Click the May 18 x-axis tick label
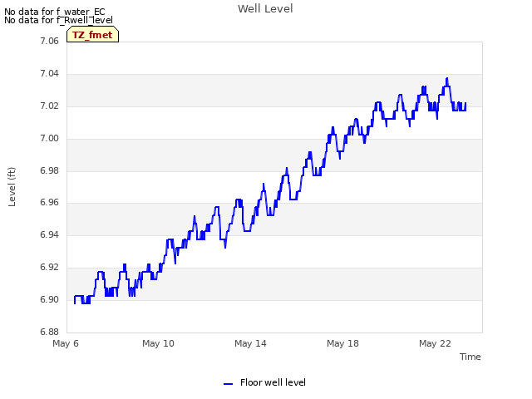This screenshot has width=532, height=399. pyautogui.click(x=342, y=343)
